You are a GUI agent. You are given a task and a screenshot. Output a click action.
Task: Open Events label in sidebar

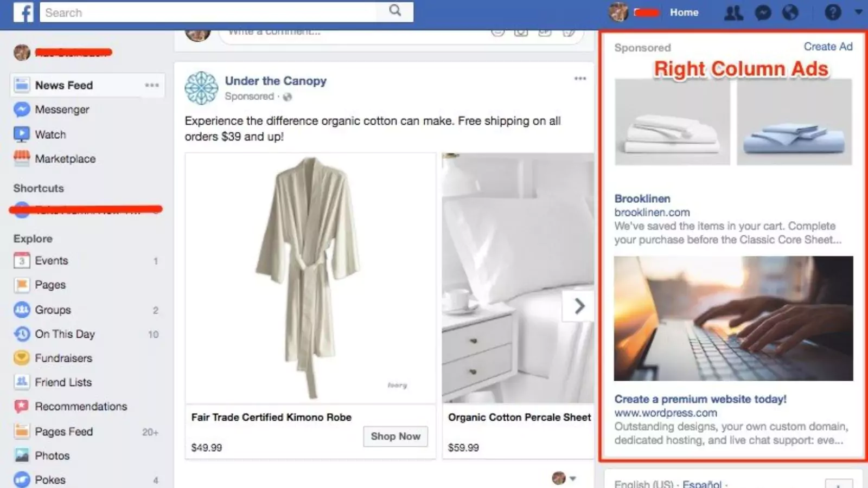click(52, 260)
